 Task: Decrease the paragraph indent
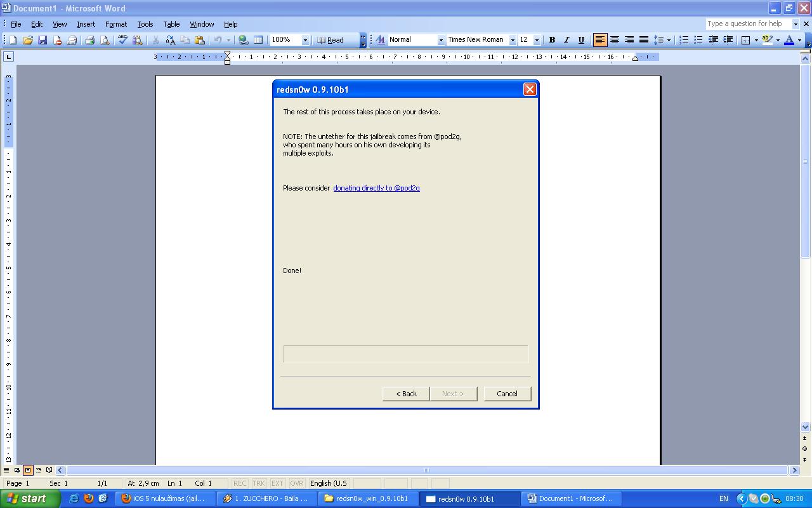pos(713,40)
